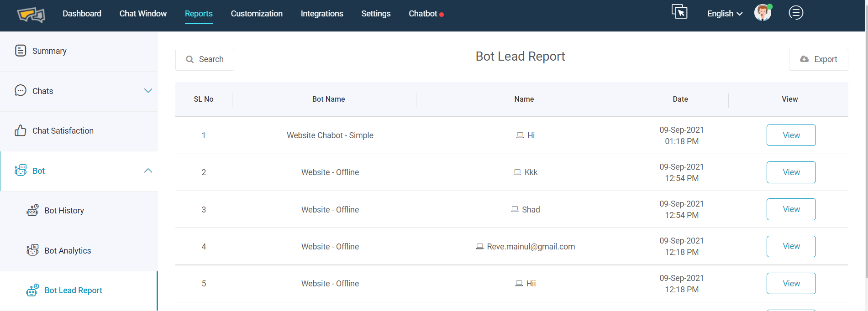The width and height of the screenshot is (868, 311).
Task: Click the Export button
Action: coord(818,59)
